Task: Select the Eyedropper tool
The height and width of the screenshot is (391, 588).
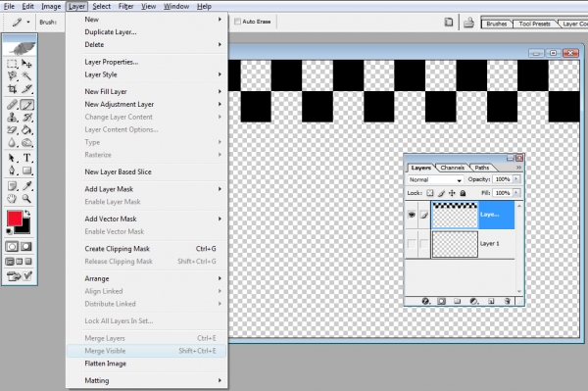Action: coord(26,186)
